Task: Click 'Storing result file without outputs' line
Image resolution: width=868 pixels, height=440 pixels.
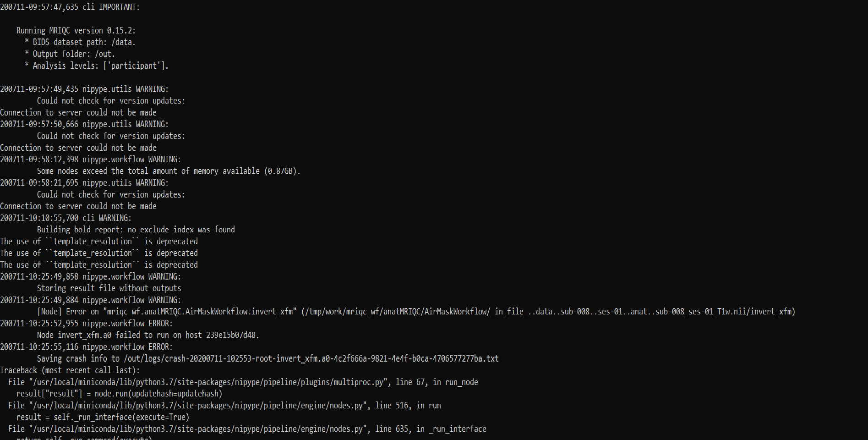Action: tap(109, 288)
